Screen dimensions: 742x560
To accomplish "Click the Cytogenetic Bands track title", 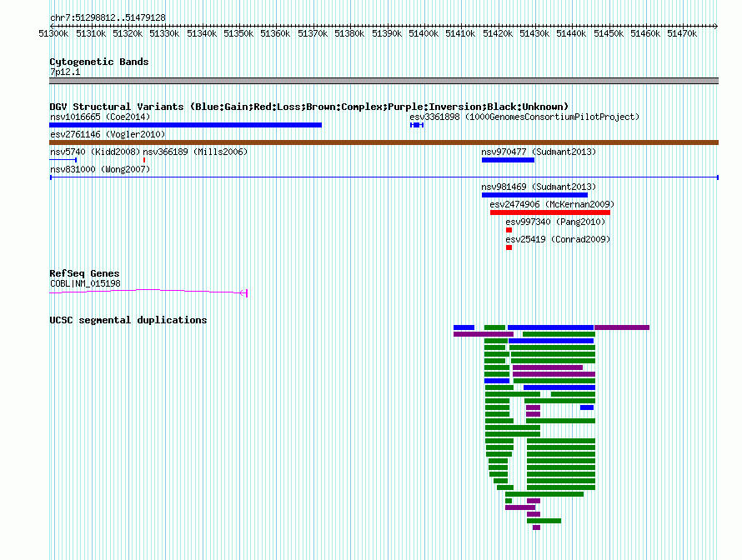I will coord(99,62).
